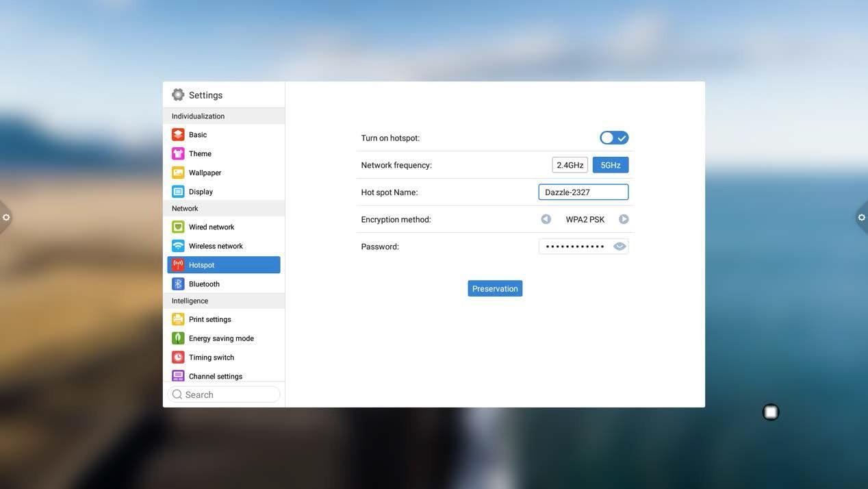
Task: Select the Wallpaper icon in the sidebar
Action: (x=178, y=173)
